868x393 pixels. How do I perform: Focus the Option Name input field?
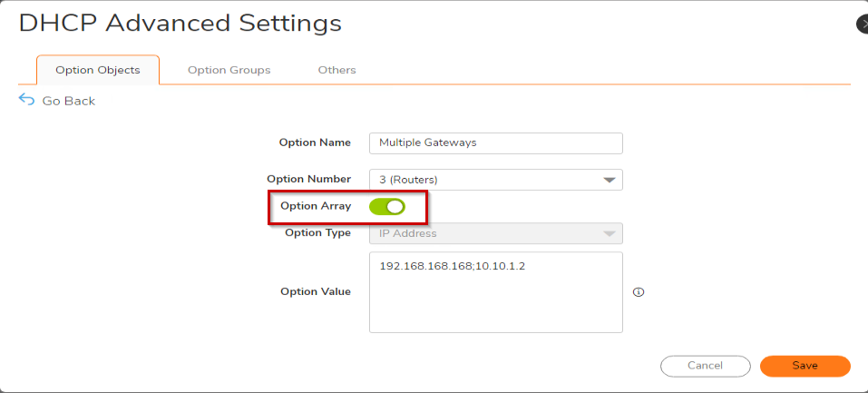point(495,143)
